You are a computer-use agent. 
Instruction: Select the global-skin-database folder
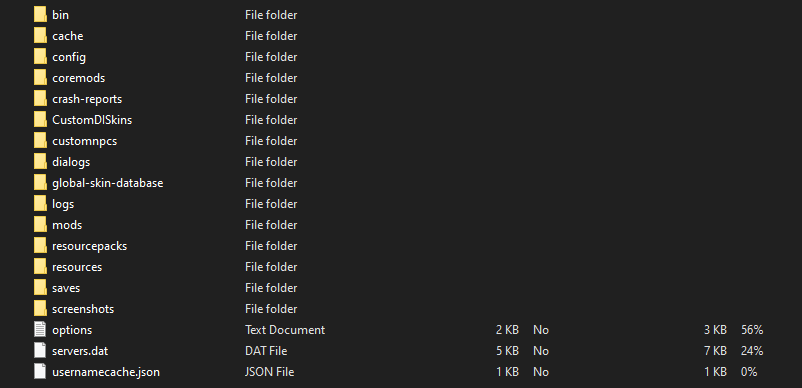[x=107, y=183]
